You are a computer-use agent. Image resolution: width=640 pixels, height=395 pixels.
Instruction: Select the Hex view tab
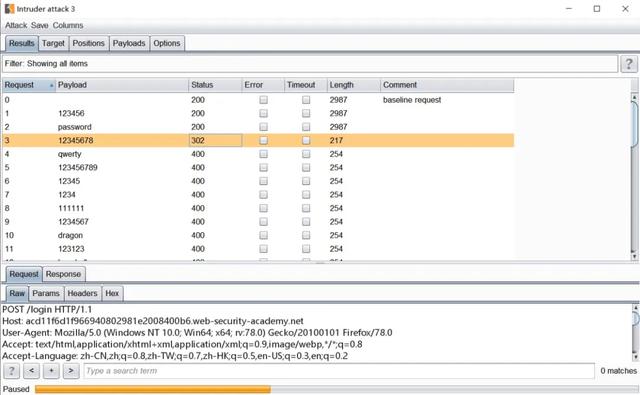coord(112,293)
